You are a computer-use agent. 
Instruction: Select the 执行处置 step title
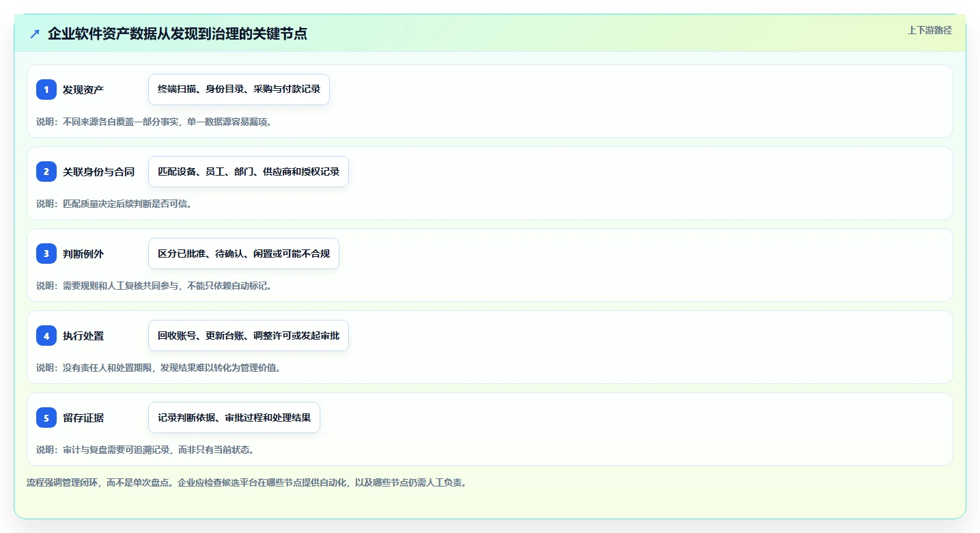pyautogui.click(x=83, y=336)
